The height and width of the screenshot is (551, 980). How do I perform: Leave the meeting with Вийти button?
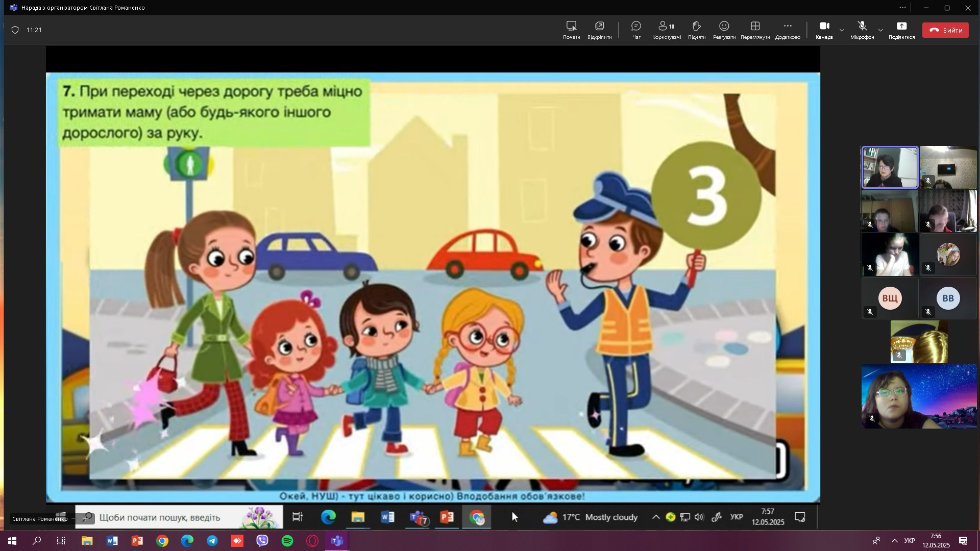(x=945, y=30)
